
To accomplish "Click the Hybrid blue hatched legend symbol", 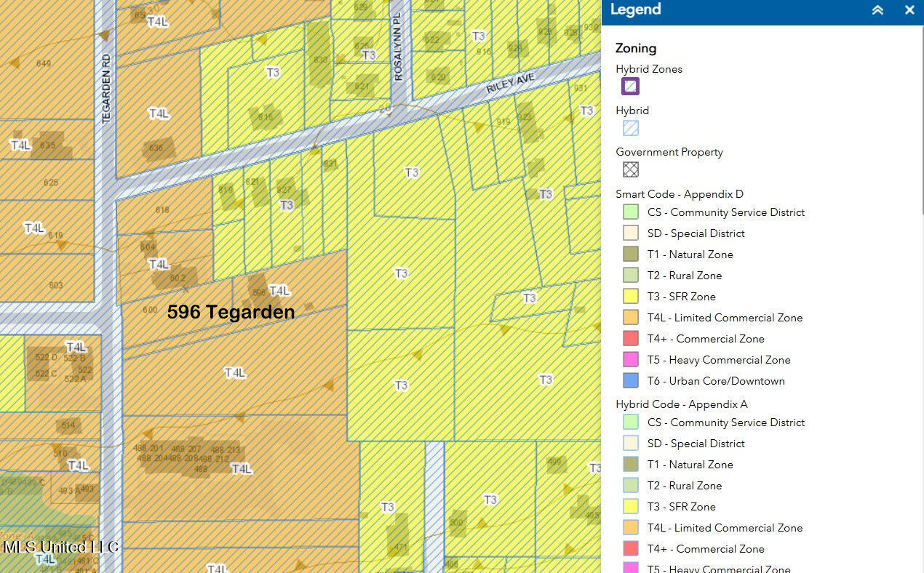I will (x=630, y=127).
